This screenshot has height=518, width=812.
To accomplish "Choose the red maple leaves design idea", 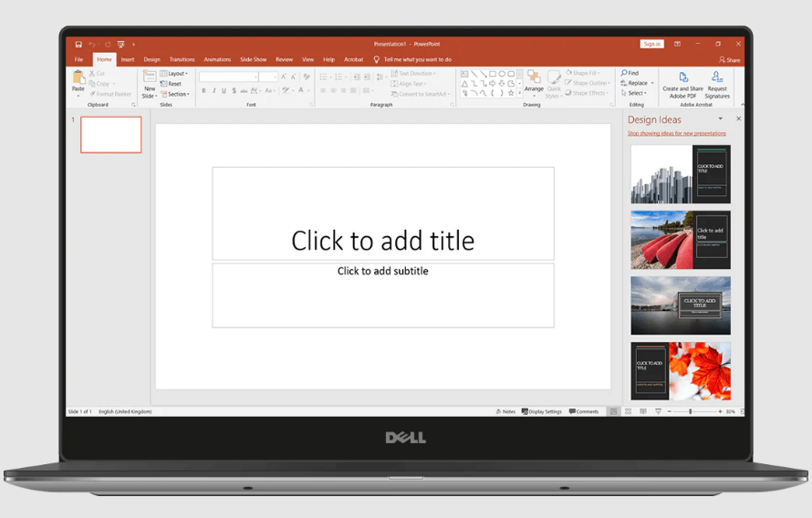I will [681, 371].
